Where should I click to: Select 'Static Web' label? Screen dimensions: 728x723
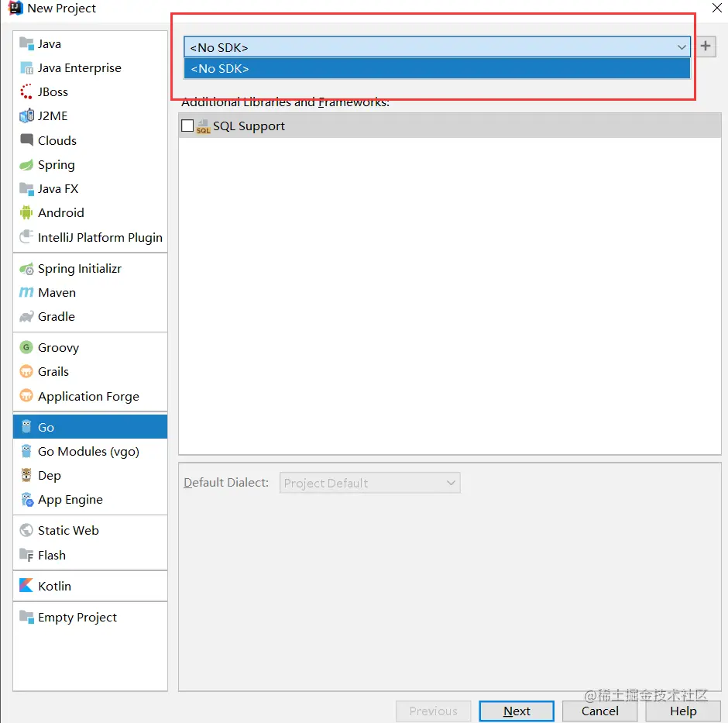68,530
